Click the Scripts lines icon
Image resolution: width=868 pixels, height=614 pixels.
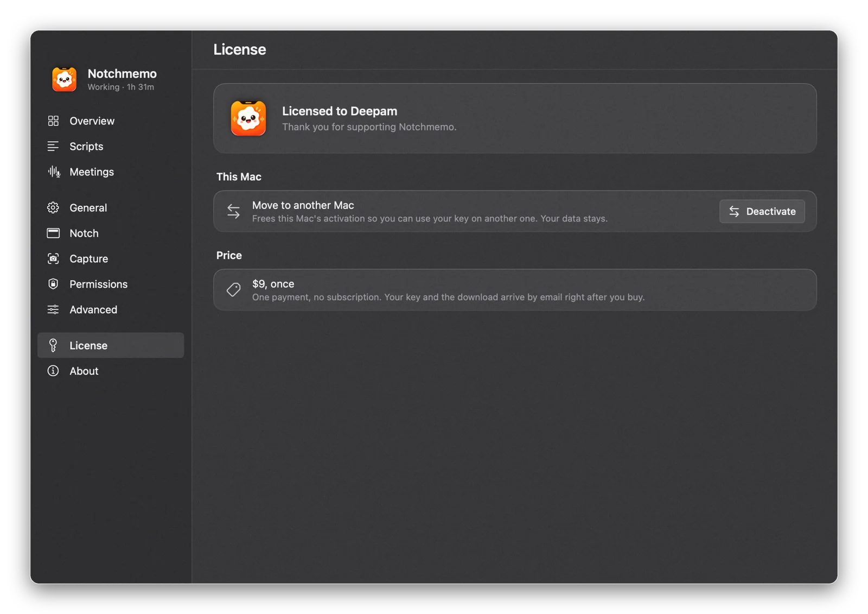coord(53,146)
